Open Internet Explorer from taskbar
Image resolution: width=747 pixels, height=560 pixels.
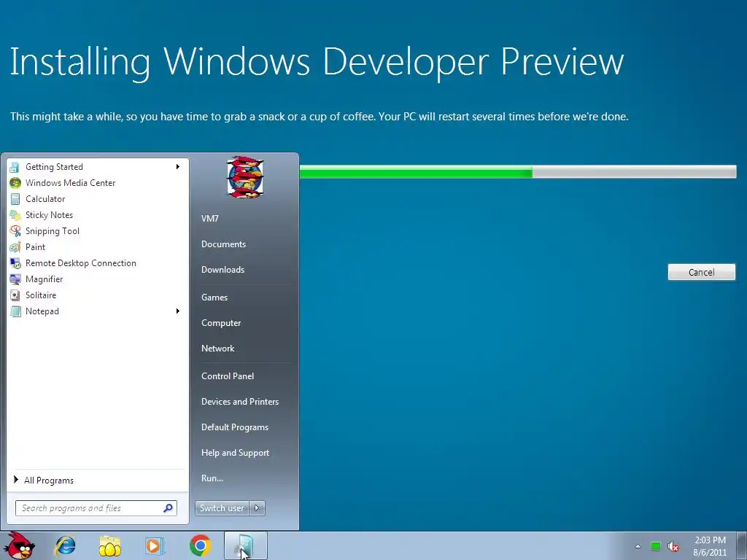pos(65,545)
